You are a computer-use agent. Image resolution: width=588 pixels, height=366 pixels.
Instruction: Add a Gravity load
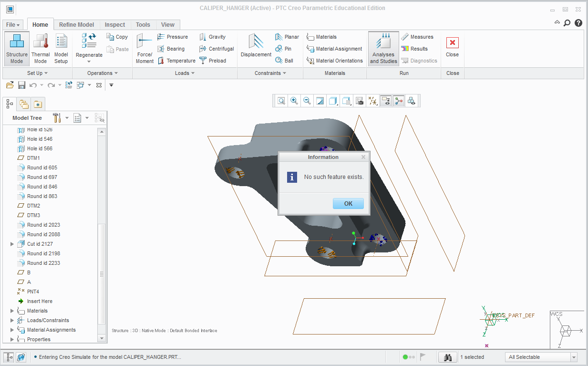[x=212, y=37]
